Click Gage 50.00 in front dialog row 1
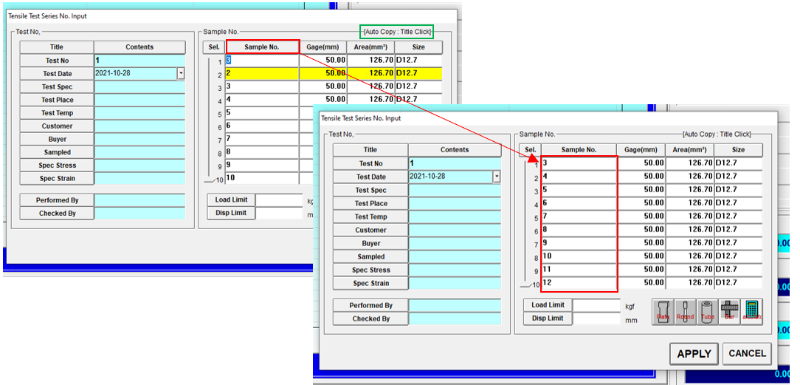Image resolution: width=800 pixels, height=385 pixels. pos(641,163)
